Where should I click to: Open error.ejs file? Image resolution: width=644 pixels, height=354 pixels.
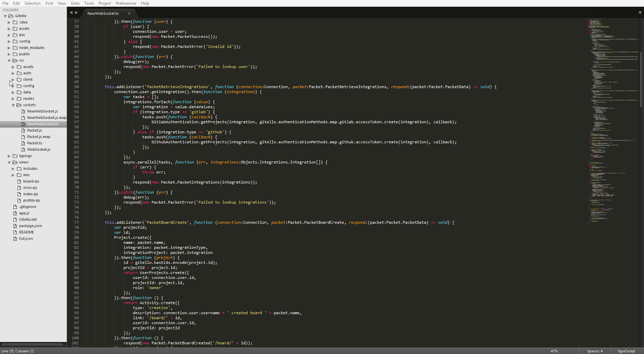point(30,188)
